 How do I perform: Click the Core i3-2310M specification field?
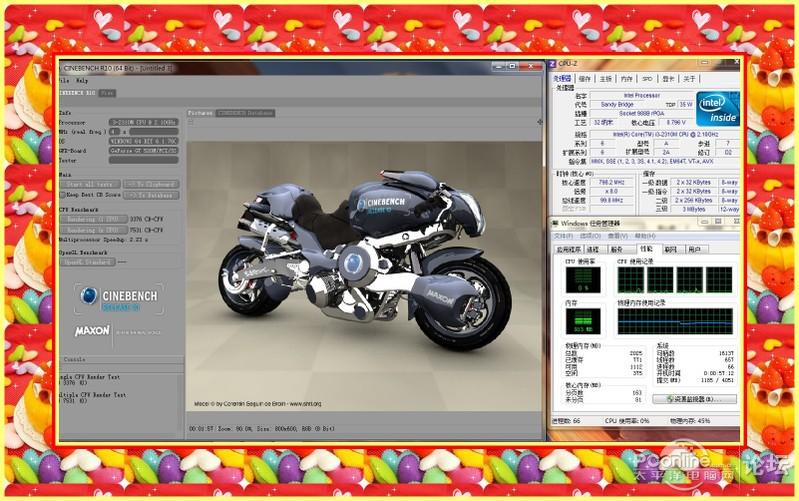(664, 134)
